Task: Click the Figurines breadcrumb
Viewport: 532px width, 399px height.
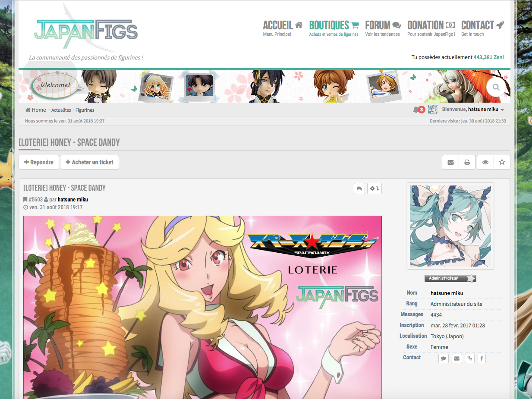Action: point(85,110)
